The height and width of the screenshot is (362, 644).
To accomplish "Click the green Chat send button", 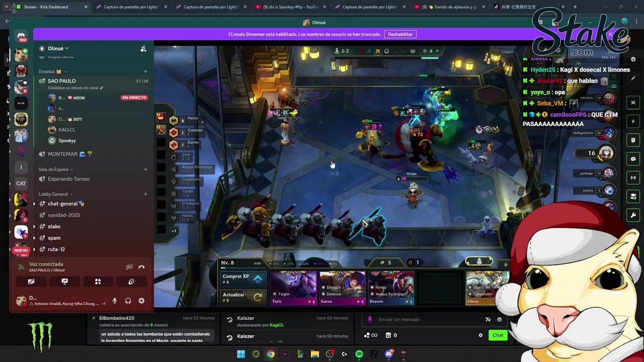I will [498, 335].
